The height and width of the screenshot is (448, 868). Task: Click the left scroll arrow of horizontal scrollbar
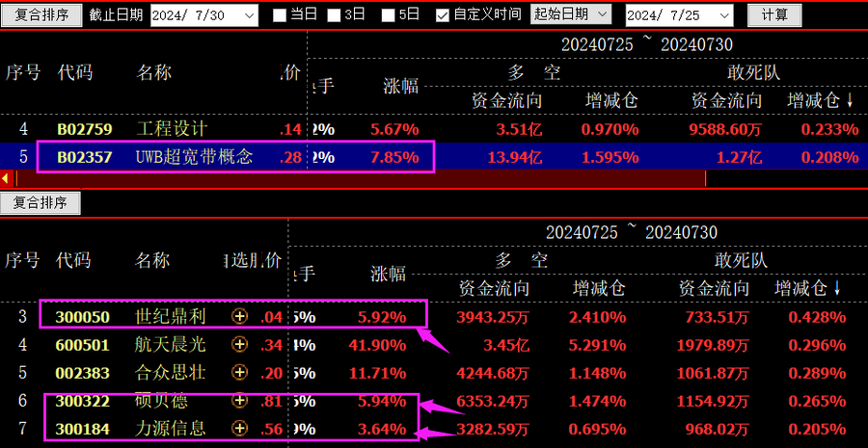(5, 178)
